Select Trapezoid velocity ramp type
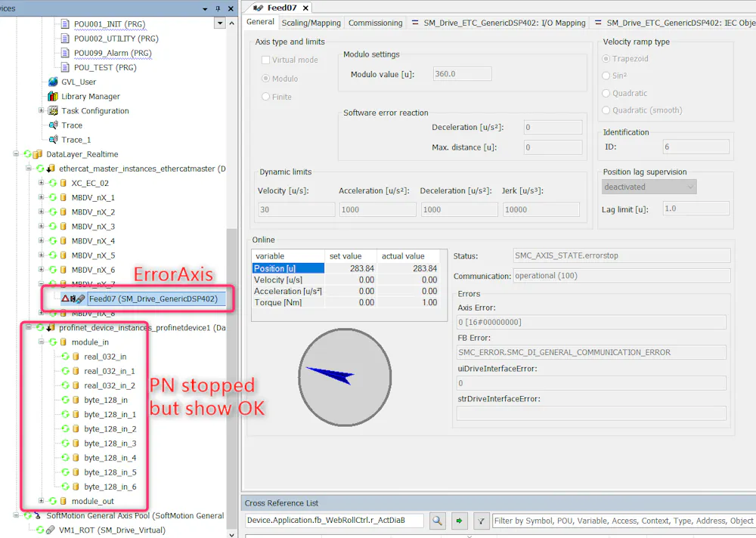Viewport: 756px width, 538px height. pyautogui.click(x=606, y=58)
